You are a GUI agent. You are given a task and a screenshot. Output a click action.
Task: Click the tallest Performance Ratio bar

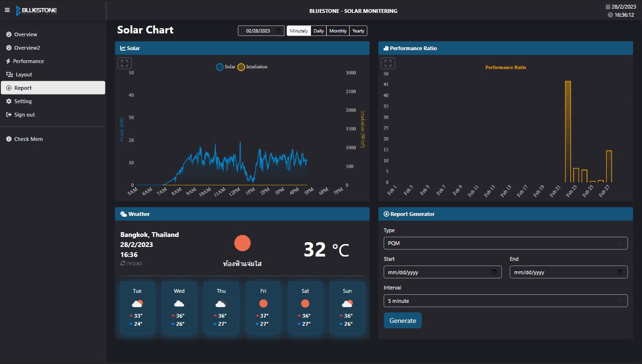pyautogui.click(x=568, y=131)
